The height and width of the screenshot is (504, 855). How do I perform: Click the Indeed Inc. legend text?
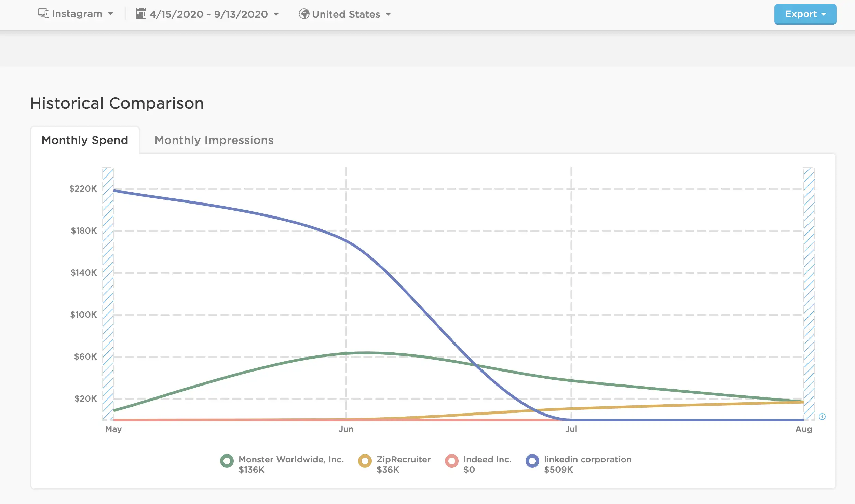(x=487, y=460)
